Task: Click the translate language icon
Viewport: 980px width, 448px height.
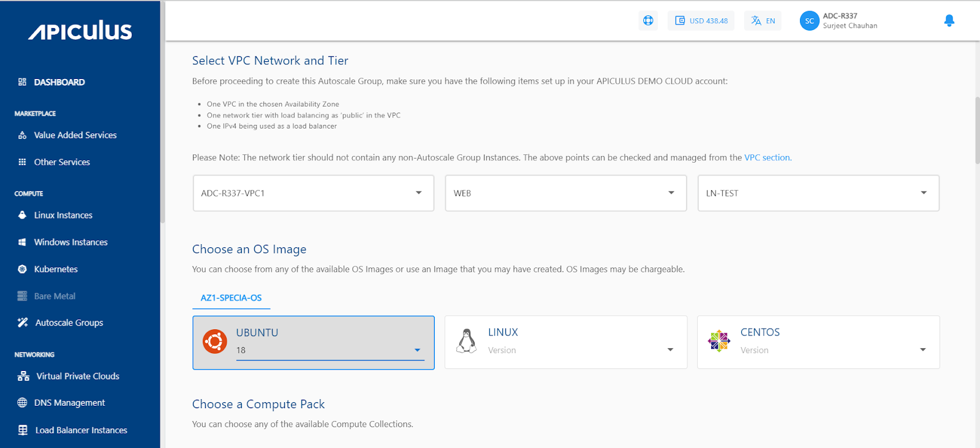Action: [x=756, y=21]
